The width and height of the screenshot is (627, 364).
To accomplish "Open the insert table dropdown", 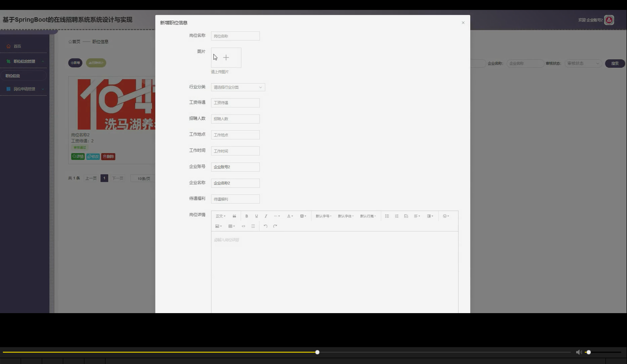I will 232,226.
